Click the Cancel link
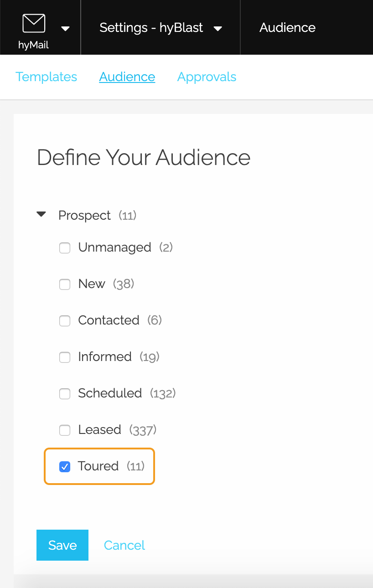373x588 pixels. coord(124,545)
